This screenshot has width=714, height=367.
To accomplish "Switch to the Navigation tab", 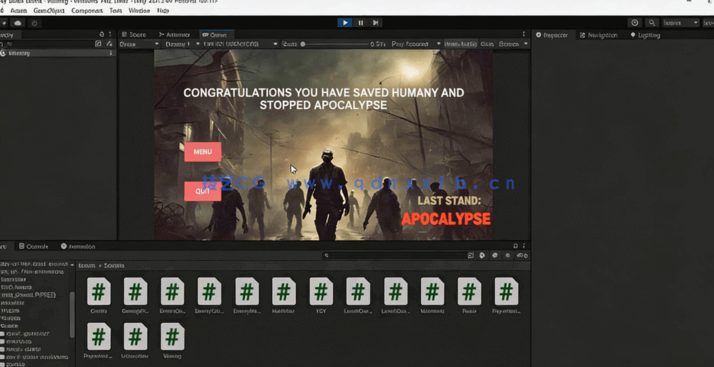I will pos(599,35).
